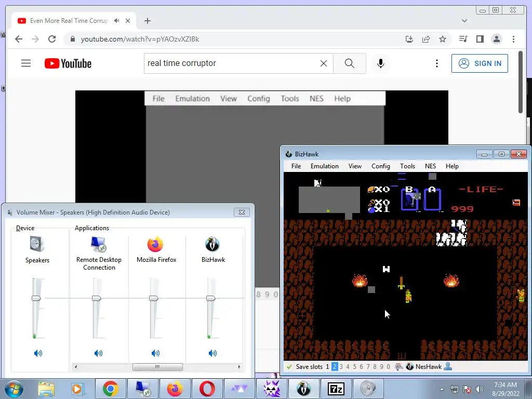Click the Mozilla Firefox icon in Volume Mixer
532x399 pixels.
click(x=155, y=244)
